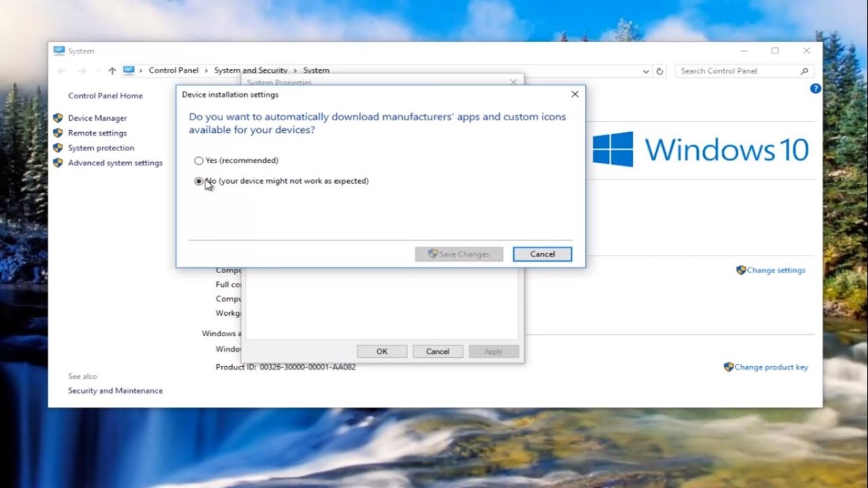Open System protection link
The image size is (868, 488).
(x=101, y=148)
